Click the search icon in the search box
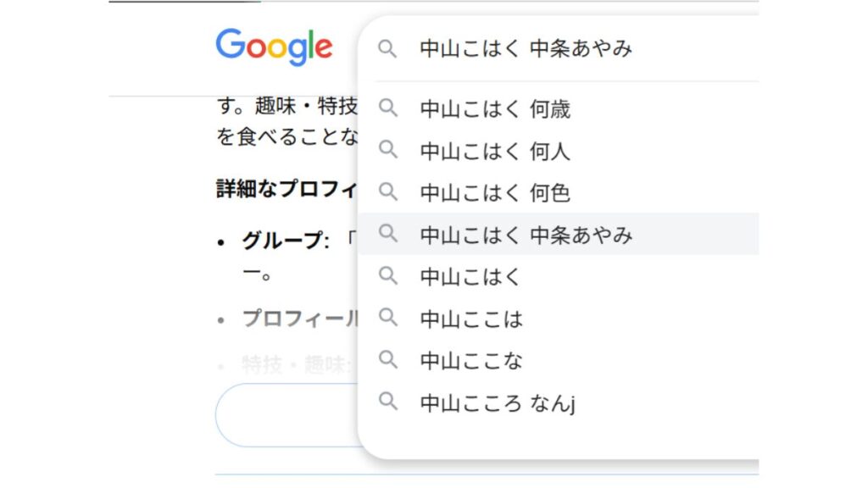This screenshot has height=488, width=868. coord(387,48)
